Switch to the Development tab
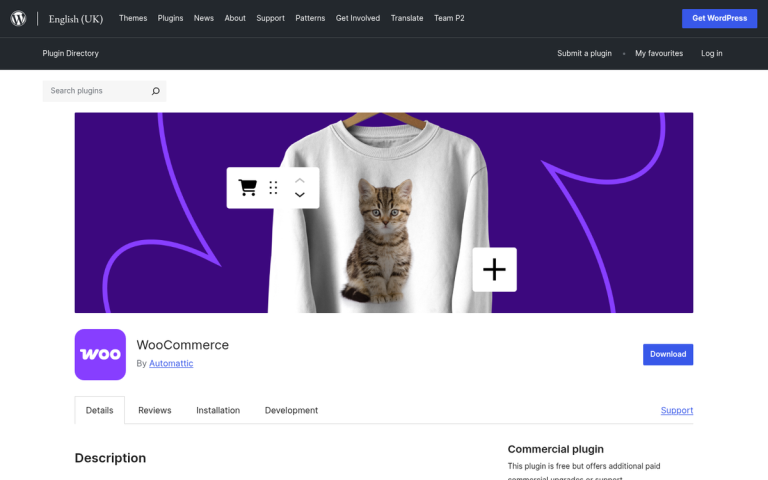 [x=291, y=410]
